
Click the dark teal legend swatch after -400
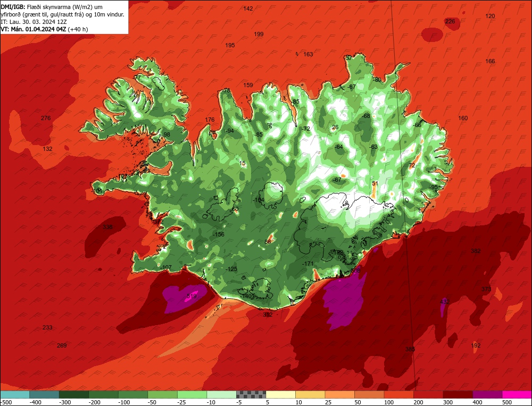(44, 394)
